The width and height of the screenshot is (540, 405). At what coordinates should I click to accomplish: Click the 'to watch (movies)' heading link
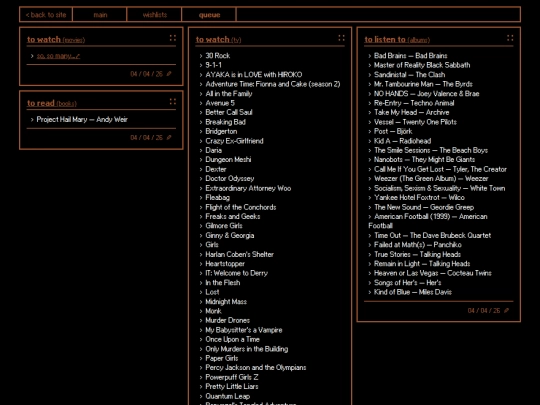point(56,40)
